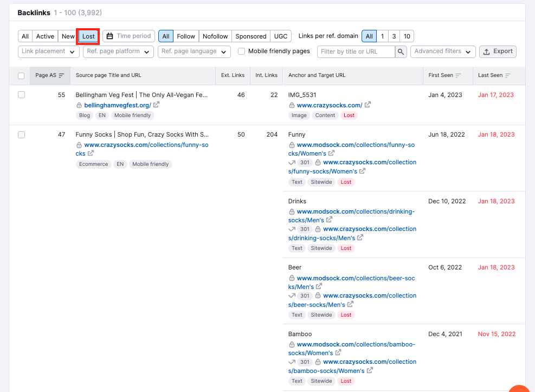This screenshot has height=392, width=535.
Task: Switch to the Active backlinks tab
Action: tap(45, 36)
